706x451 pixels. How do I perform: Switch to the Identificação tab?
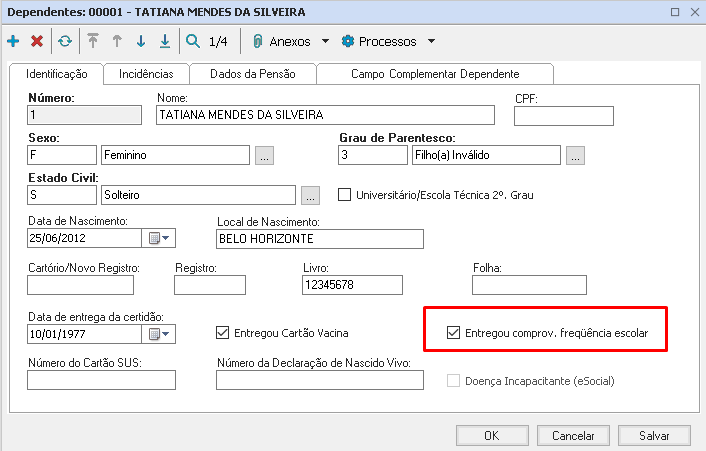point(57,74)
